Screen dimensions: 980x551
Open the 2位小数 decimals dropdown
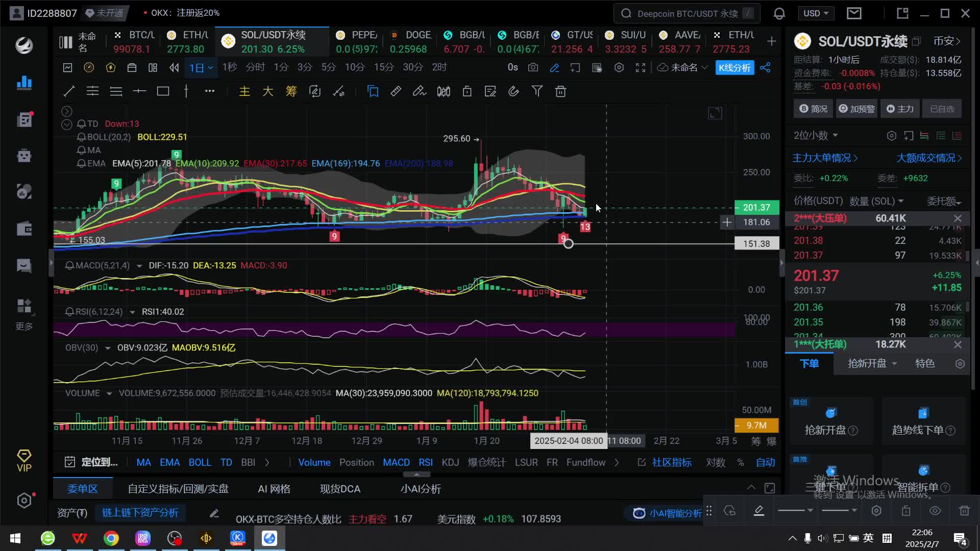816,135
